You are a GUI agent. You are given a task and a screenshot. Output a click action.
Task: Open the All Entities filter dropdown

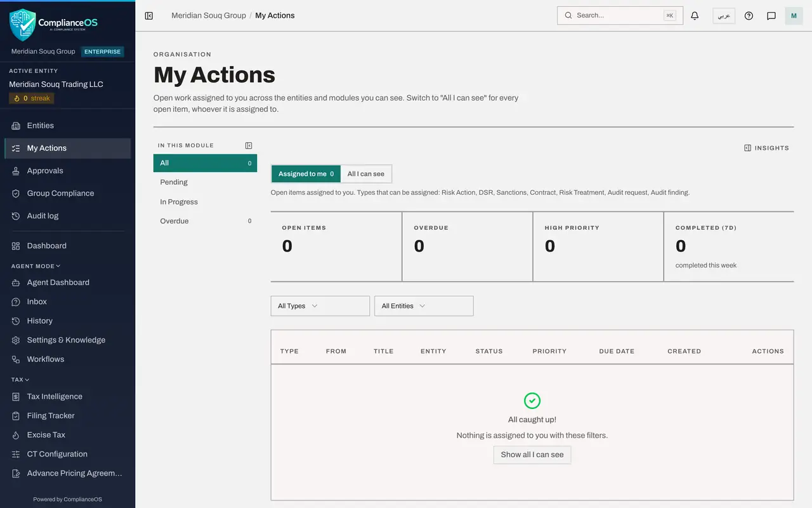[424, 306]
